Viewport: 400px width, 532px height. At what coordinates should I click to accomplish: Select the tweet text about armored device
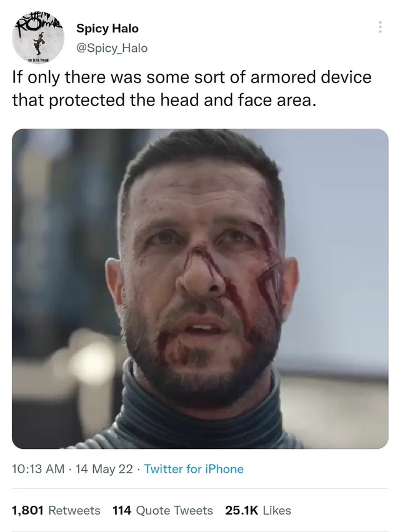[x=192, y=88]
